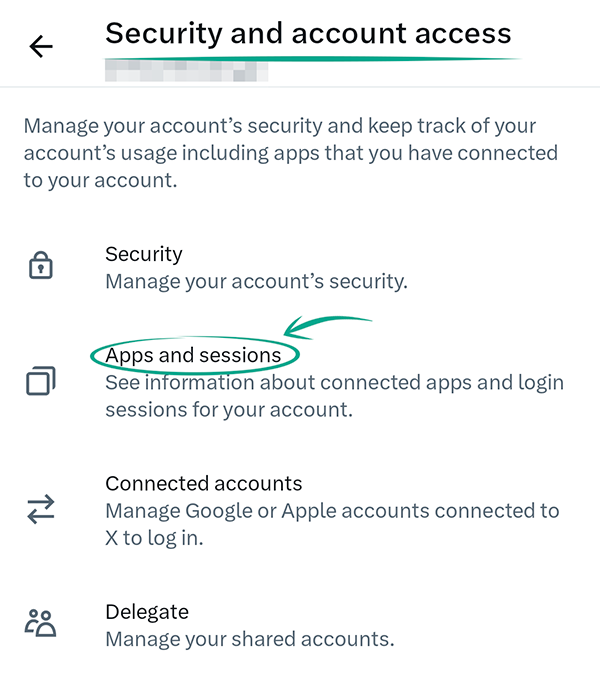Viewport: 600px width, 680px height.
Task: Open the Delegate settings entry
Action: point(147,612)
